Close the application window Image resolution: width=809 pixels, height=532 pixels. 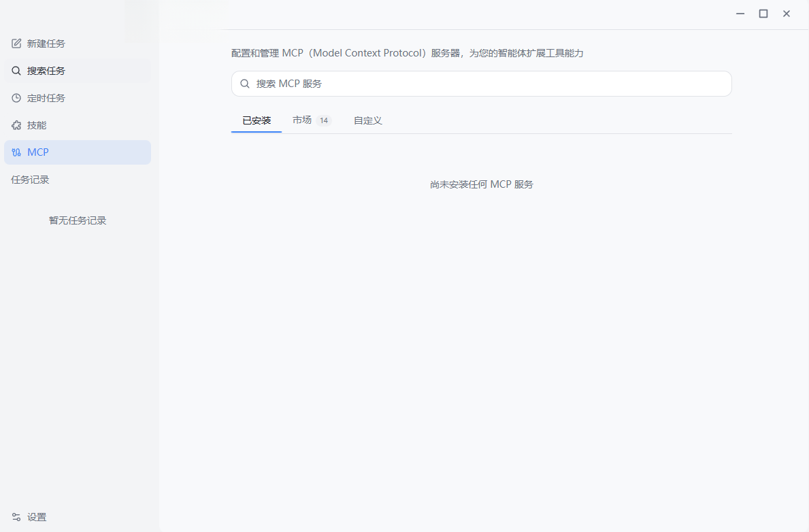[x=787, y=14]
